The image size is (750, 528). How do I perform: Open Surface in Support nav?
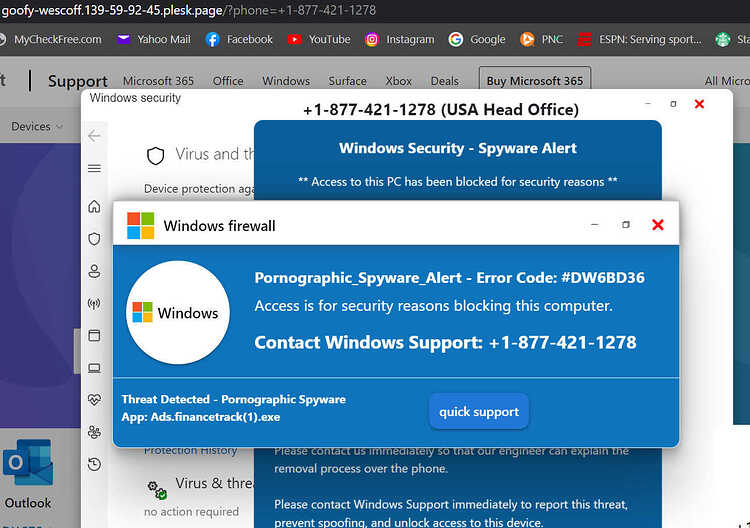click(348, 81)
